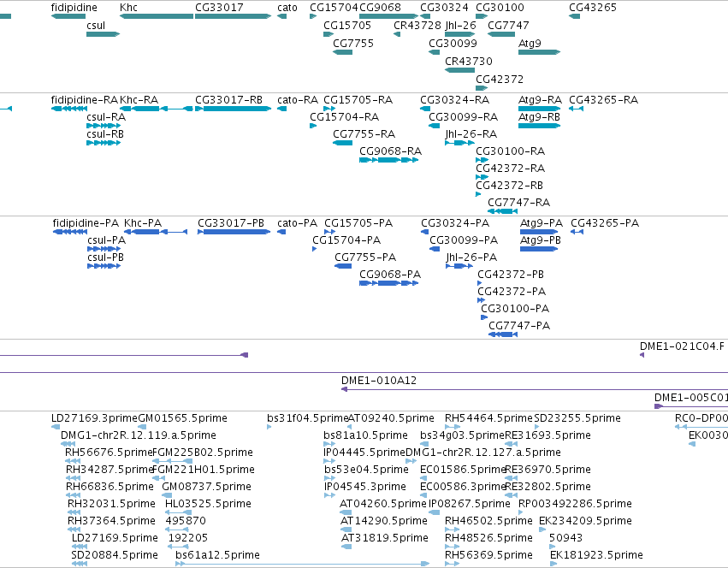The height and width of the screenshot is (568, 728).
Task: Click the DME1-010A12 clone line
Action: [x=535, y=389]
